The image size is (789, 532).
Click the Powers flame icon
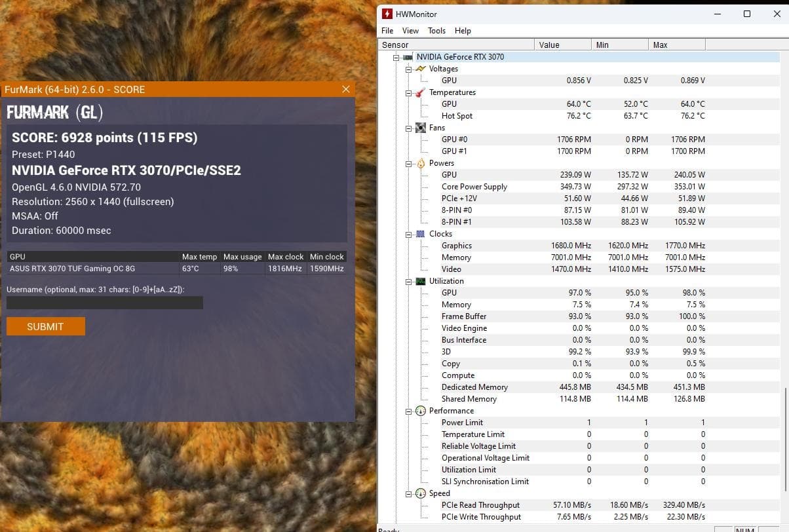click(x=421, y=163)
